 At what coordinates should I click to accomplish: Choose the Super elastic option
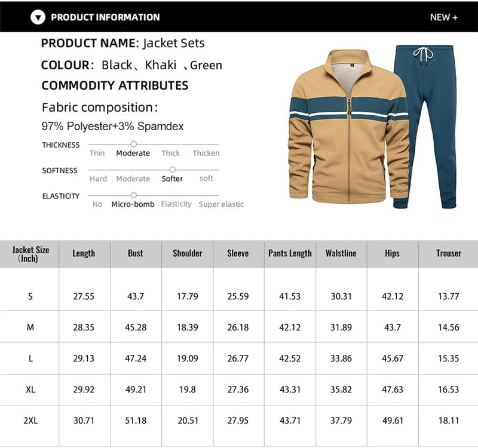click(x=220, y=204)
